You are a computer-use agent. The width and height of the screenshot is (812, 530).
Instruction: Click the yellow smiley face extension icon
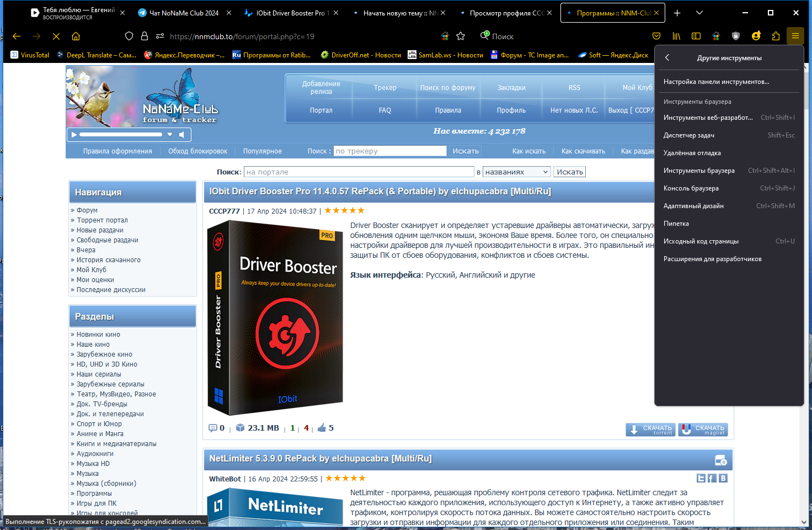tap(756, 36)
